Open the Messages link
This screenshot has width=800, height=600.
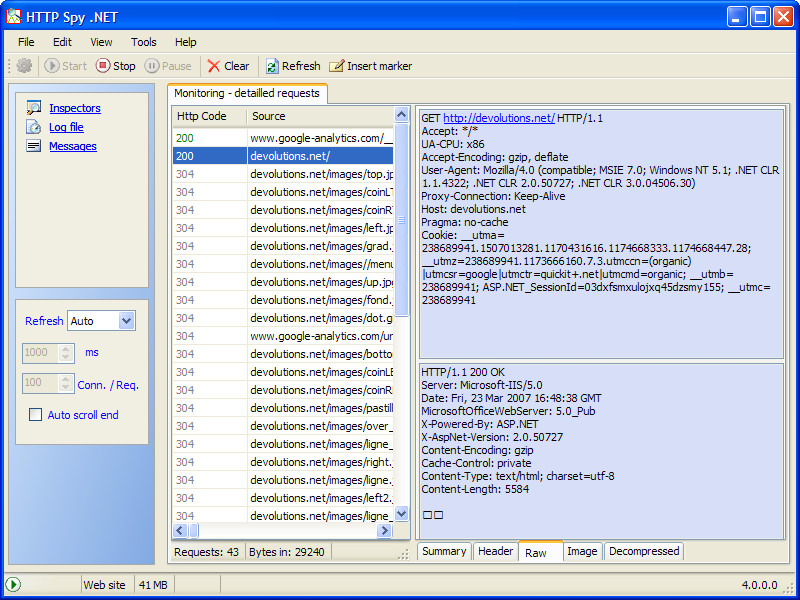[x=73, y=146]
